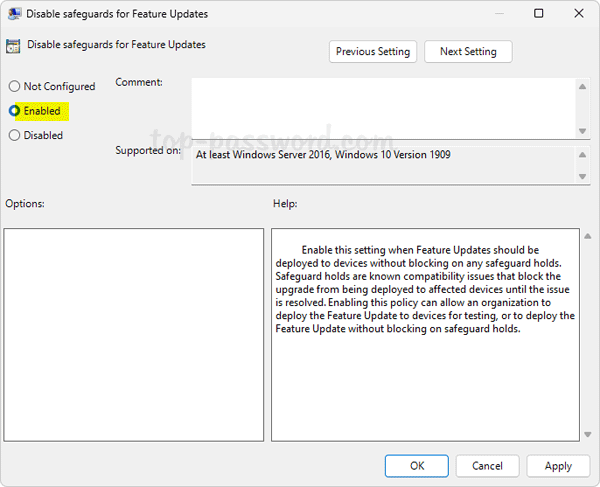Close the Disable safeguards dialog window
This screenshot has height=487, width=600.
[x=581, y=14]
